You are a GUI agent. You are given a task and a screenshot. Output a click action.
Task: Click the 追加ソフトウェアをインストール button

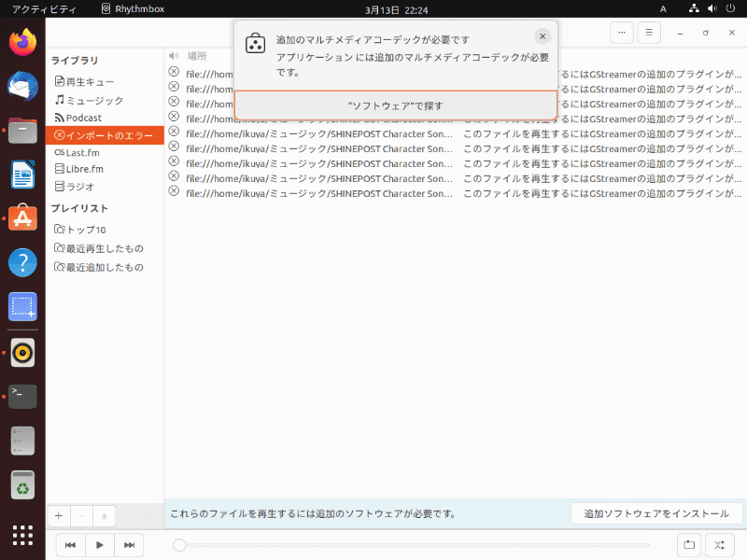(x=656, y=512)
